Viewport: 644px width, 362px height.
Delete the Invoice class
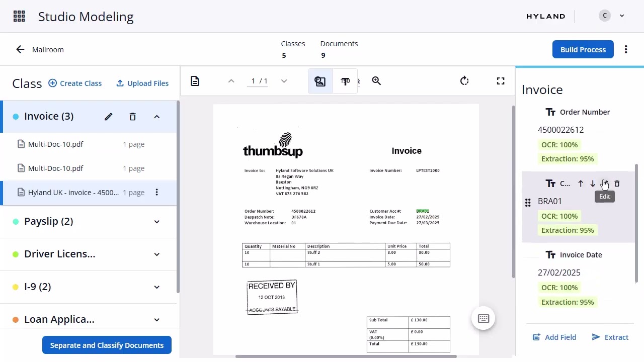pos(133,117)
